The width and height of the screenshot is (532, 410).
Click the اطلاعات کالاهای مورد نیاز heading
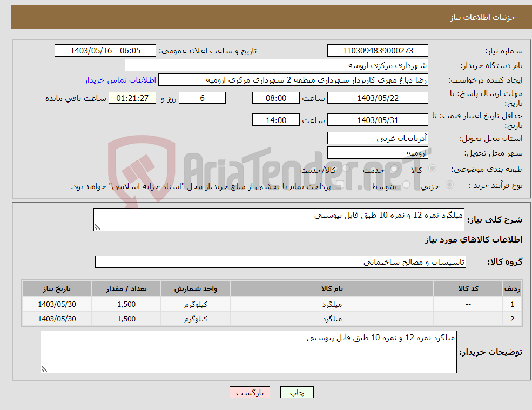tap(474, 240)
